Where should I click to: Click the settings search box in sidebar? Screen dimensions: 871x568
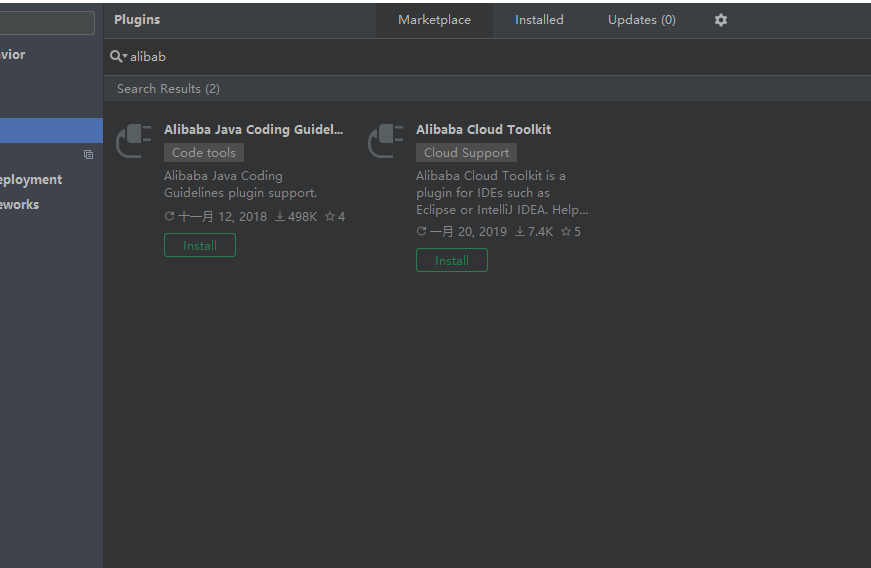[x=47, y=23]
